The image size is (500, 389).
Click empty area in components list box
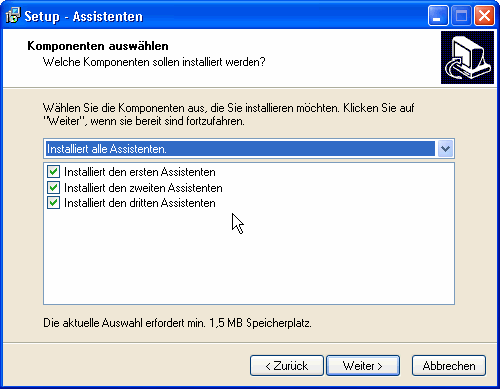[x=249, y=260]
